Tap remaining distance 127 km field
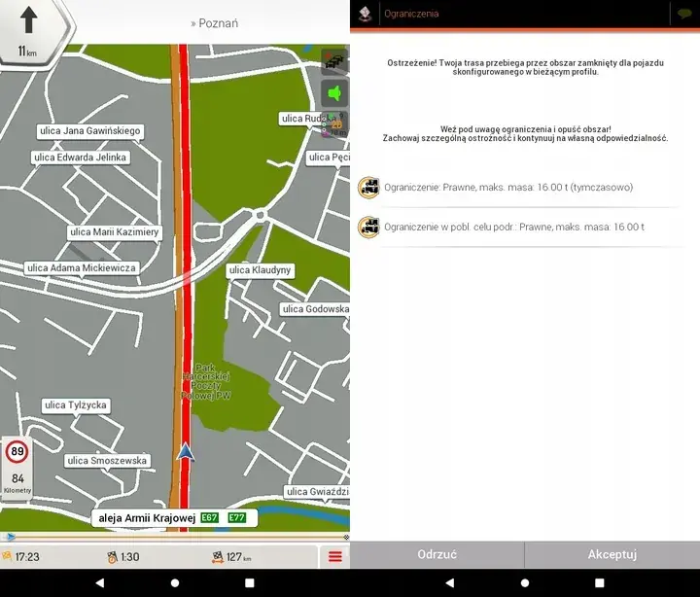 [231, 557]
